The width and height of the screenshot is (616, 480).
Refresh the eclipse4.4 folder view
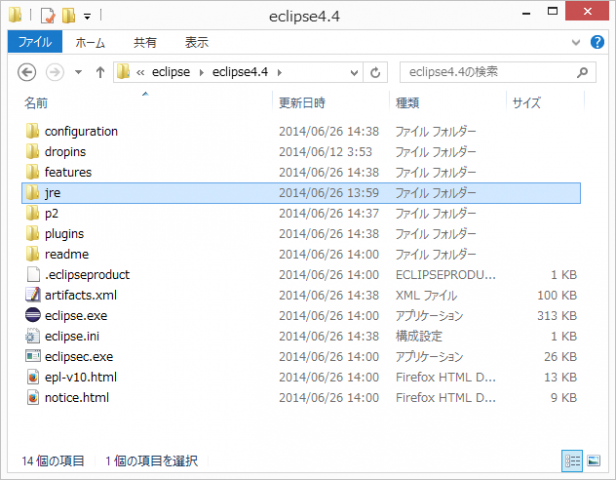click(x=375, y=73)
